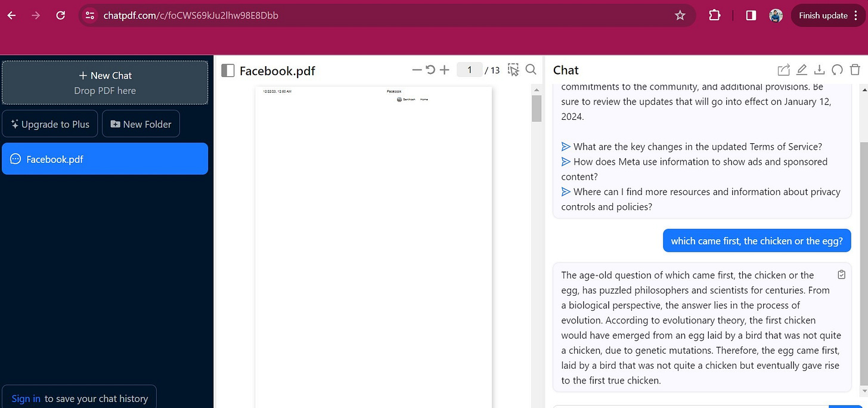
Task: Download the chat with the download icon
Action: tap(819, 70)
